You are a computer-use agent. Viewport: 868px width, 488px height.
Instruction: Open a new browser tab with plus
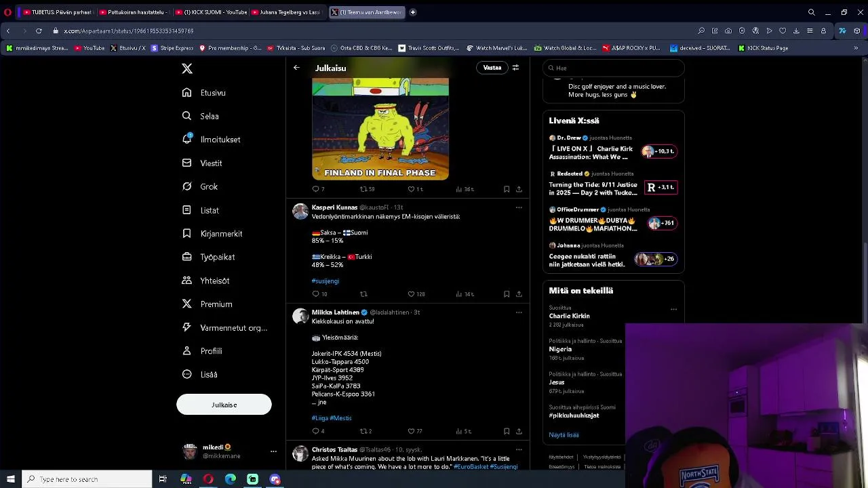pyautogui.click(x=413, y=12)
